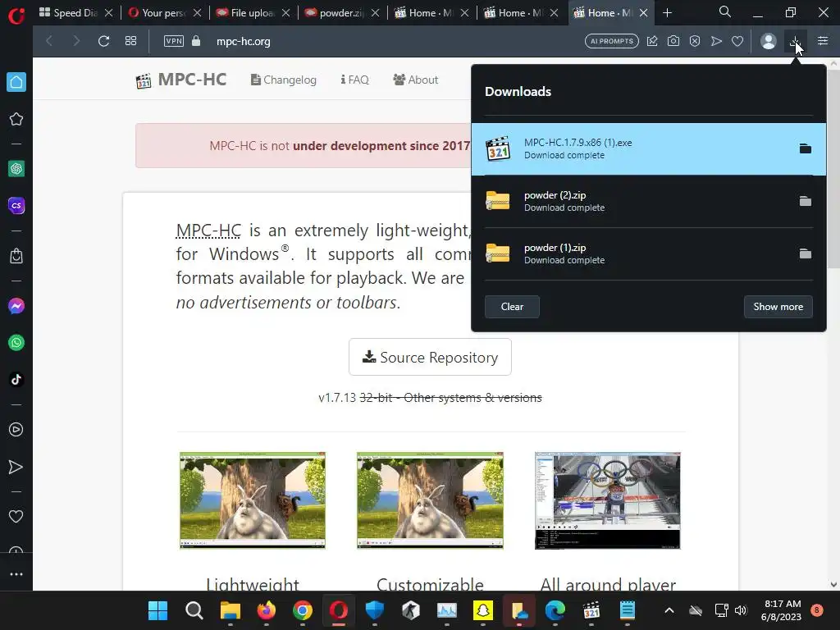Click Show more downloads button
This screenshot has height=630, width=840.
[x=778, y=307]
